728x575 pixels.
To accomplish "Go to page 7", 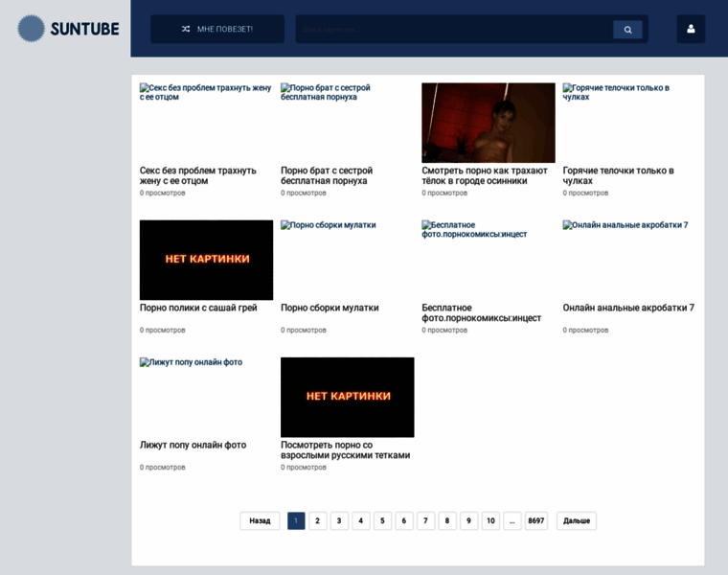I will (425, 520).
